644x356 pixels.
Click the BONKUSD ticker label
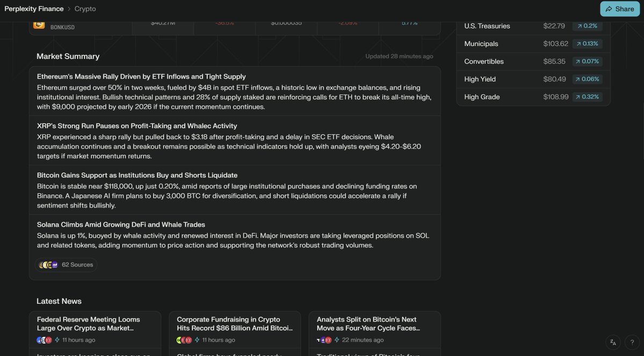62,27
